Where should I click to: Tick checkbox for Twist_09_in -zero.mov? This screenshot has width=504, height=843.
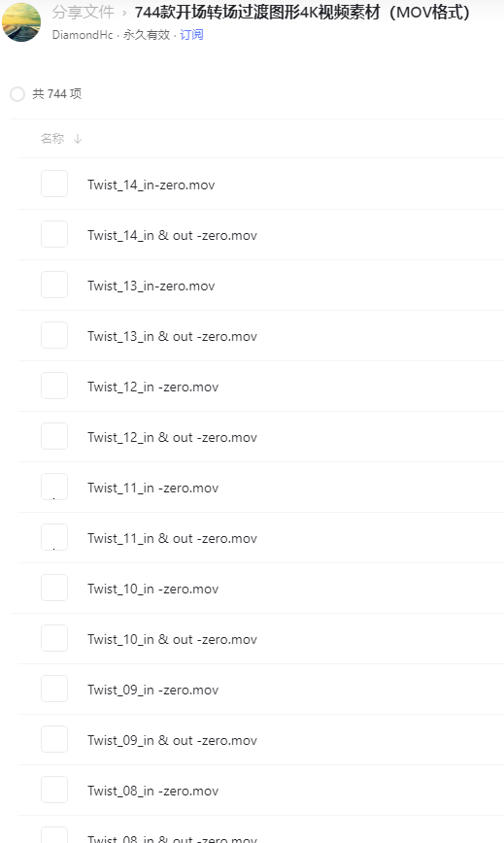pyautogui.click(x=54, y=690)
